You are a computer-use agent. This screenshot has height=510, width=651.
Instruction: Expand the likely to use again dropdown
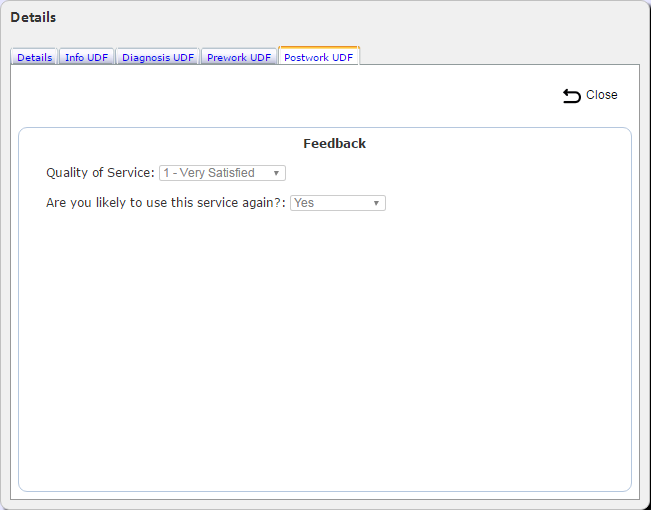click(338, 203)
